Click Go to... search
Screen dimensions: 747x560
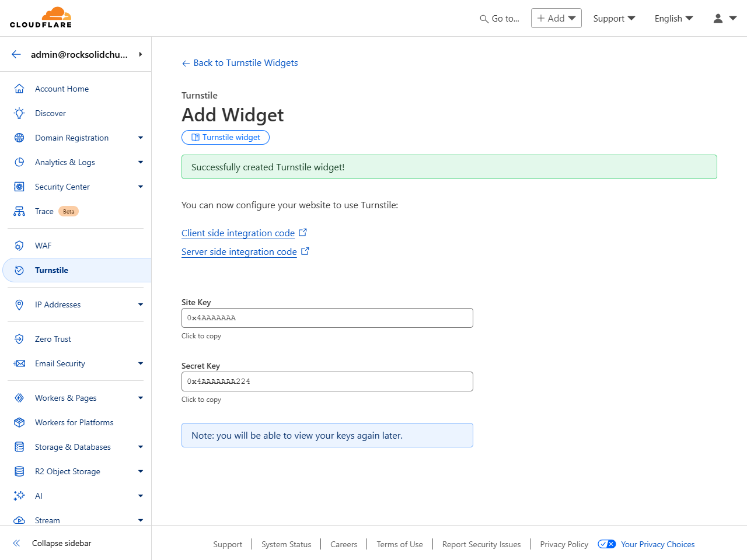click(500, 19)
